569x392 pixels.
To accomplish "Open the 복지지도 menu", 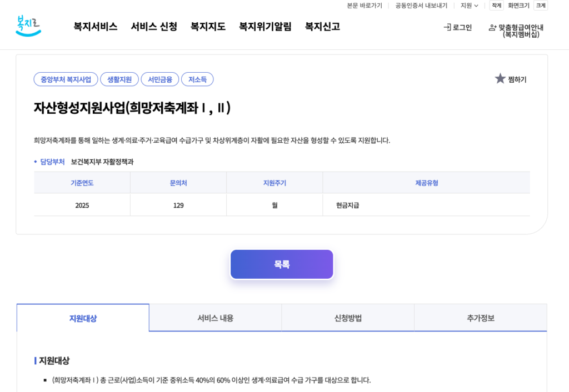I will point(207,26).
